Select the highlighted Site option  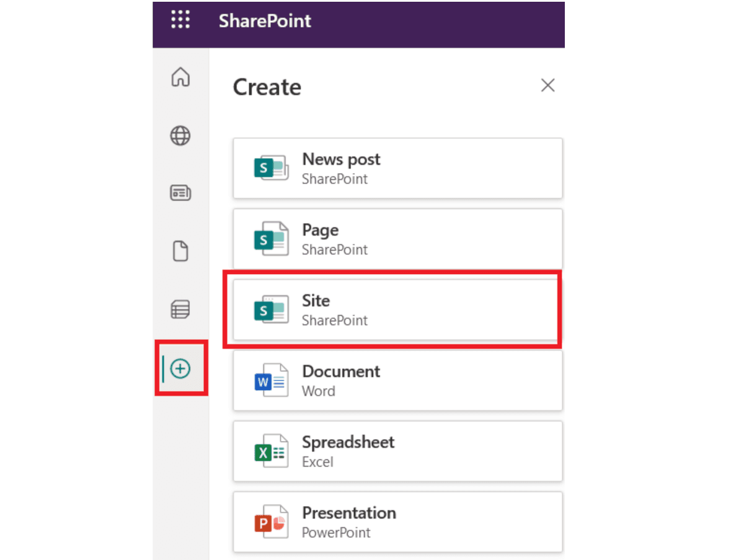click(397, 309)
